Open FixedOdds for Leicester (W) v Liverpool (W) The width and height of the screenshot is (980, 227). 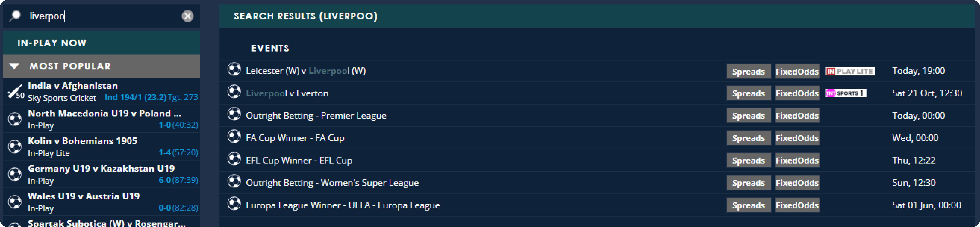tap(797, 71)
